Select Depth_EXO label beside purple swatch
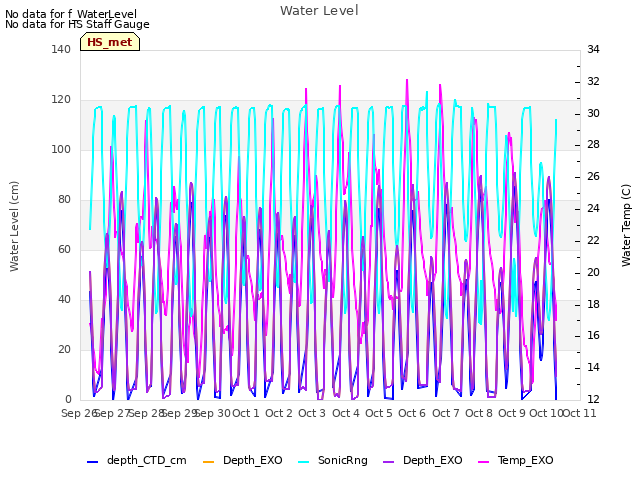 433,460
